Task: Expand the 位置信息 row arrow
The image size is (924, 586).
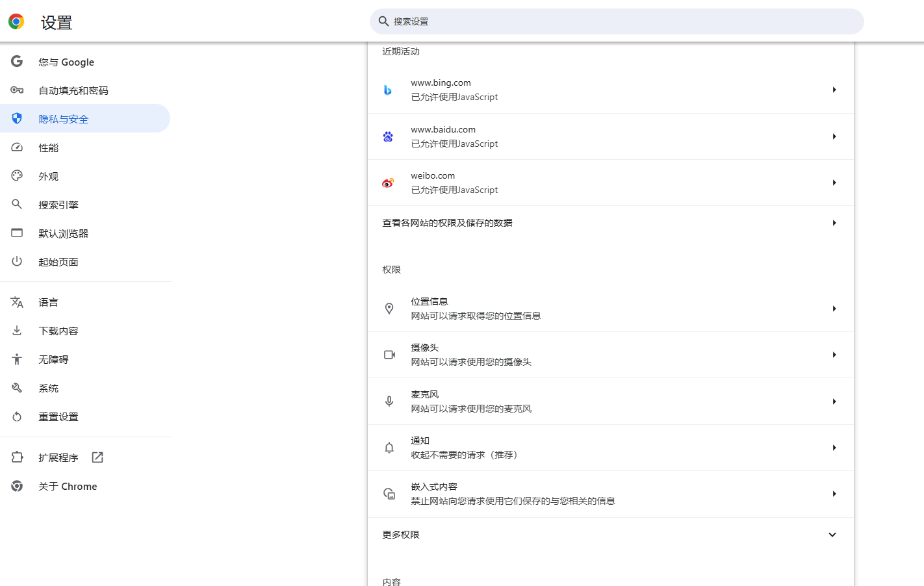Action: coord(834,309)
